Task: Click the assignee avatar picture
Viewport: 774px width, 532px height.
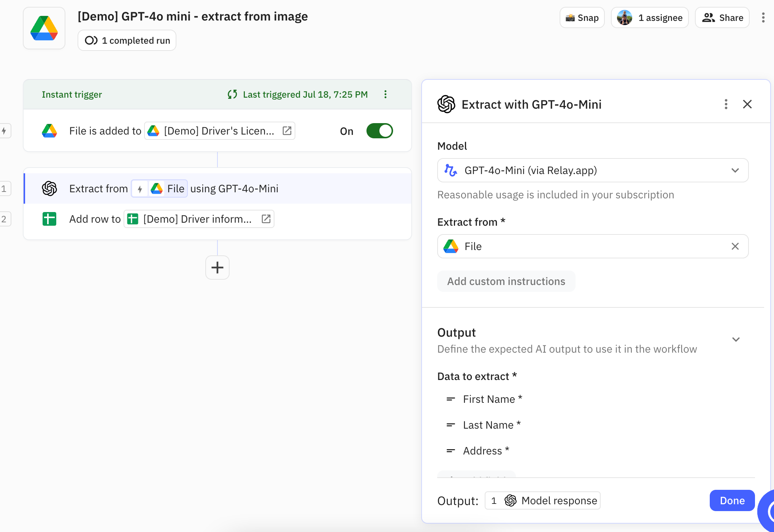Action: point(625,17)
